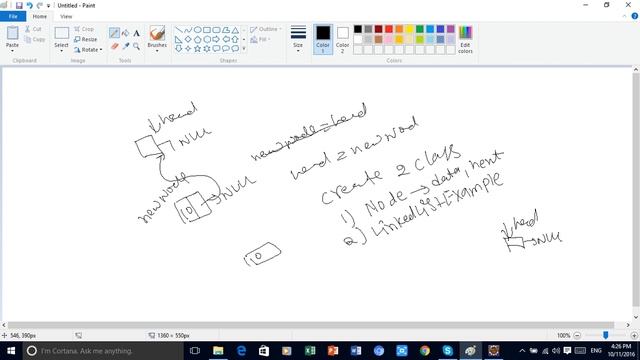Click the Brushes tool icon
The height and width of the screenshot is (360, 640).
157,33
